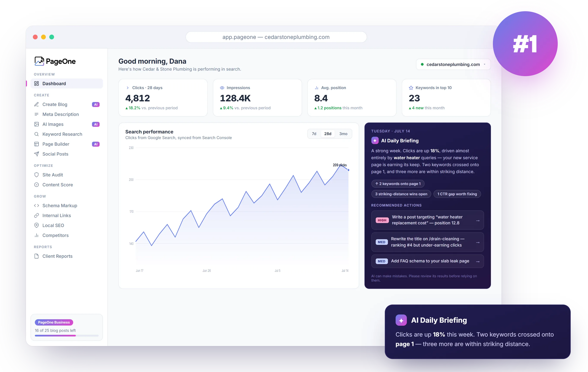Screen dimensions: 588x372
Task: Click the Avg. position bars icon
Action: (x=316, y=88)
